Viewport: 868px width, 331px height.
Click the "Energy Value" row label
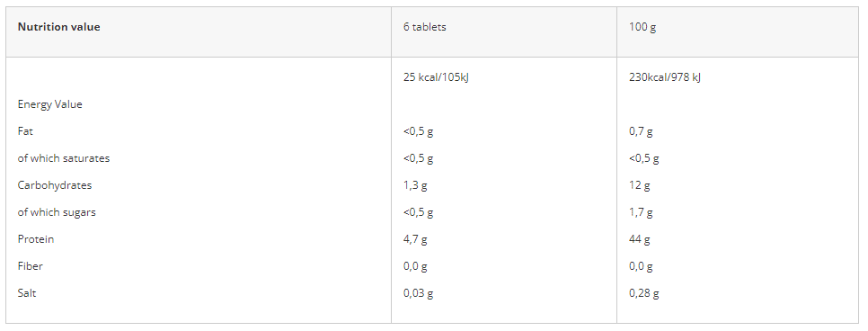(49, 104)
